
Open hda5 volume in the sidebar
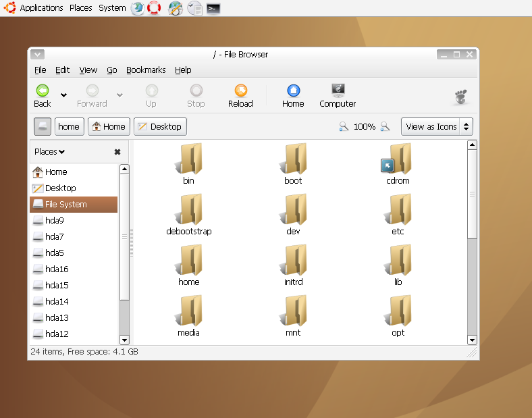[74, 253]
